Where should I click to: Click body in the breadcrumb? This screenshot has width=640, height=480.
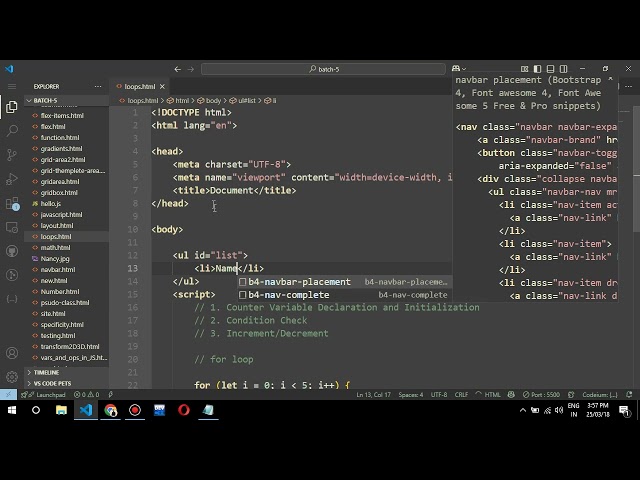click(x=213, y=100)
